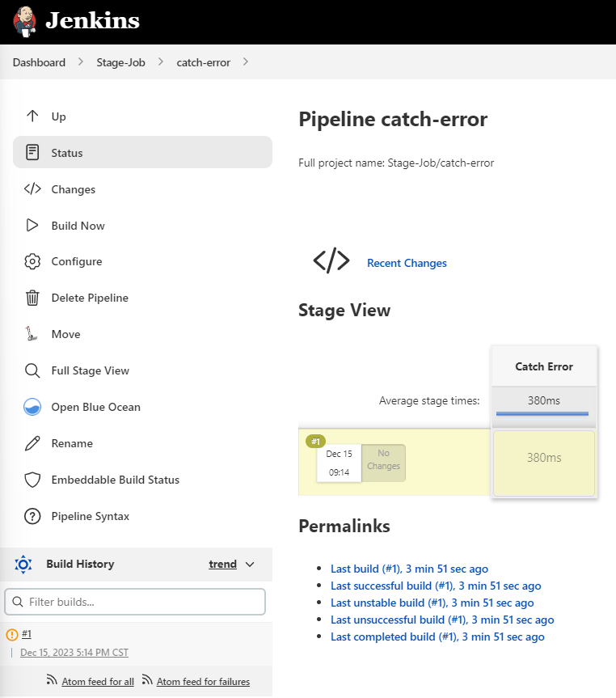Click the Delete Pipeline trash icon
This screenshot has width=616, height=698.
point(32,298)
